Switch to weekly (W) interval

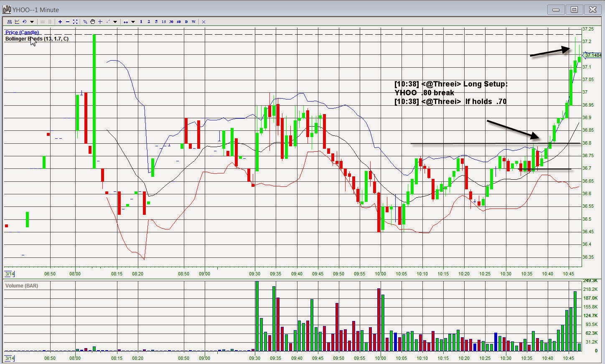point(193,22)
